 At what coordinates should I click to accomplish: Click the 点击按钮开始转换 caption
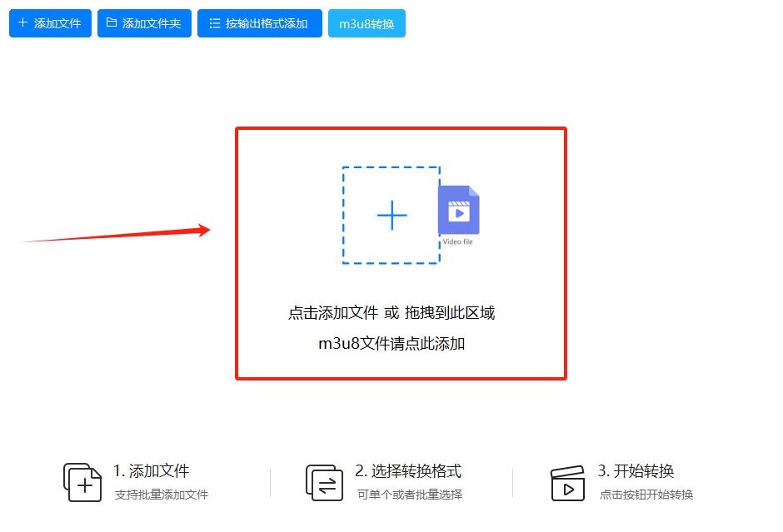click(x=646, y=495)
